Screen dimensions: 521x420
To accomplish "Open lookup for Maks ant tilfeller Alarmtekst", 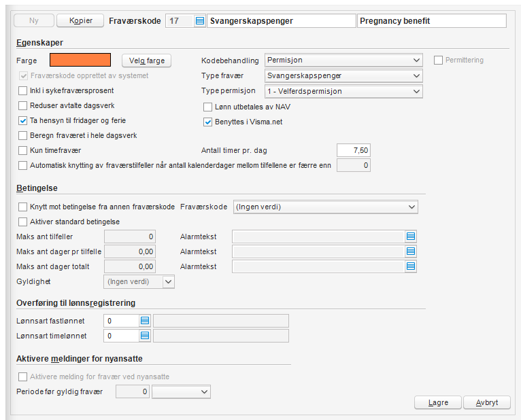I will (411, 237).
